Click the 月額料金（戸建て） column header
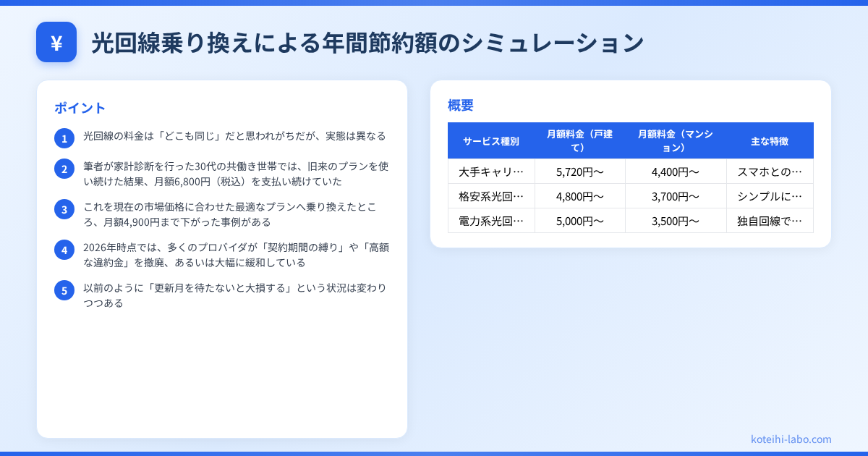Screen dimensions: 868x456 pyautogui.click(x=581, y=140)
